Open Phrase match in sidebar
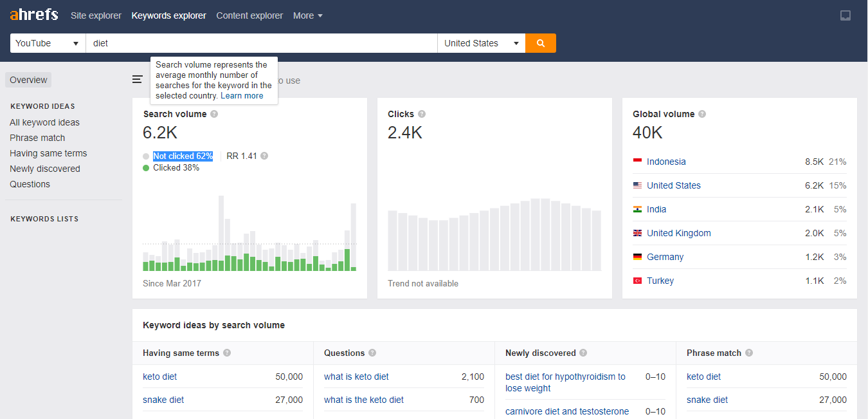 click(37, 138)
